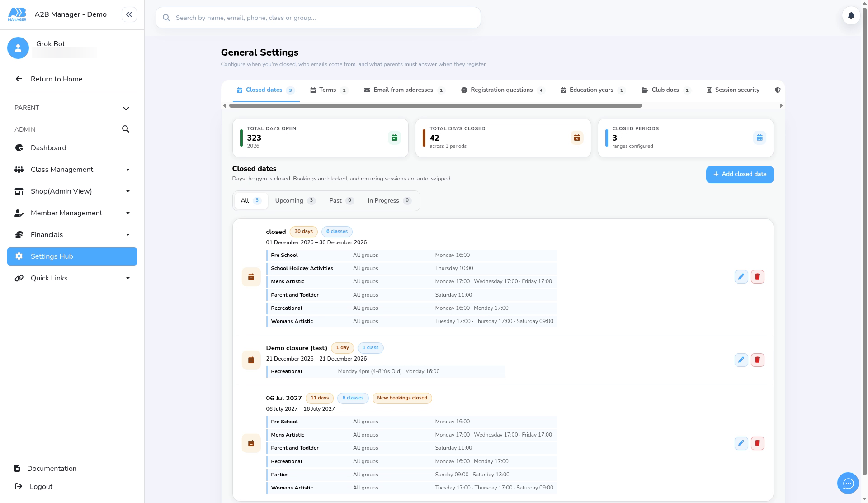868x503 pixels.
Task: Click the Total Days Open calendar icon
Action: (394, 138)
